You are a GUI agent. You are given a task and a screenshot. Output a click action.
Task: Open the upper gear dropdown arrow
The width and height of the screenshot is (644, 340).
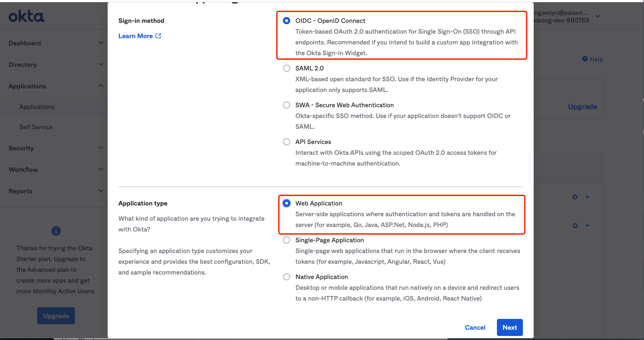587,197
